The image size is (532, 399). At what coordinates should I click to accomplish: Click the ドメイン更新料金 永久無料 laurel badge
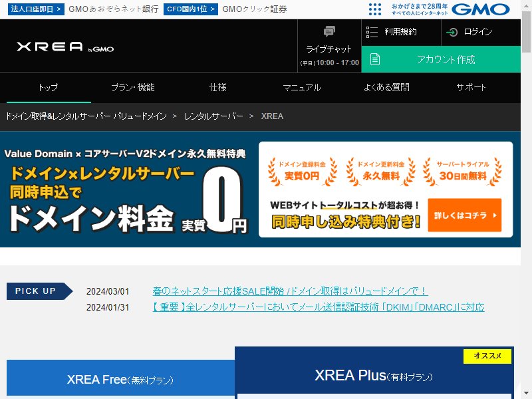click(x=381, y=172)
